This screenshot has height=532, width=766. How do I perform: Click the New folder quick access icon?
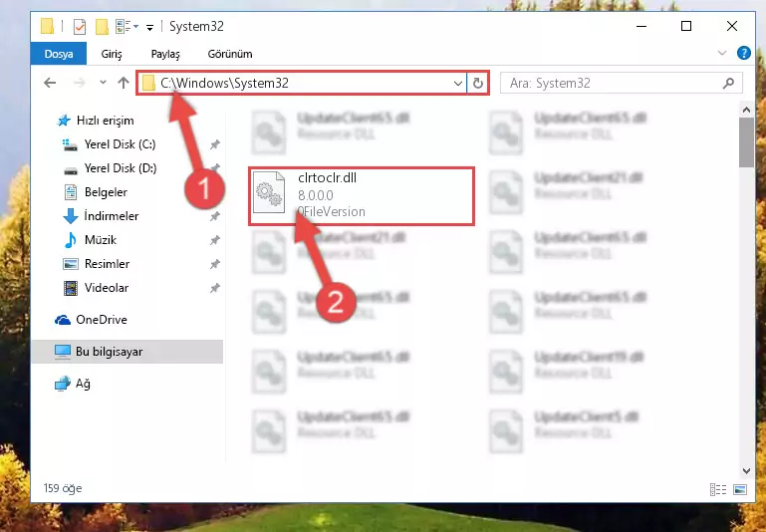102,26
